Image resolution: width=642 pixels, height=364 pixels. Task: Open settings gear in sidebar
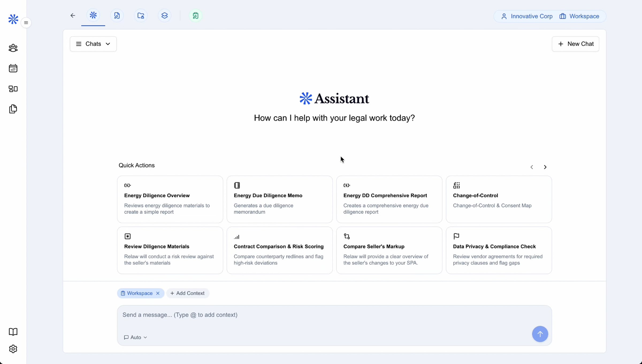pyautogui.click(x=13, y=349)
